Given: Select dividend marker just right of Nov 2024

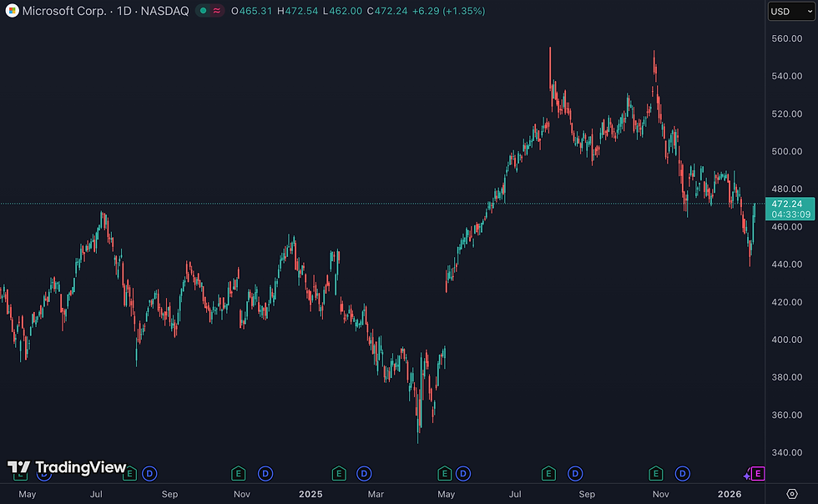Looking at the screenshot, I should click(x=265, y=474).
